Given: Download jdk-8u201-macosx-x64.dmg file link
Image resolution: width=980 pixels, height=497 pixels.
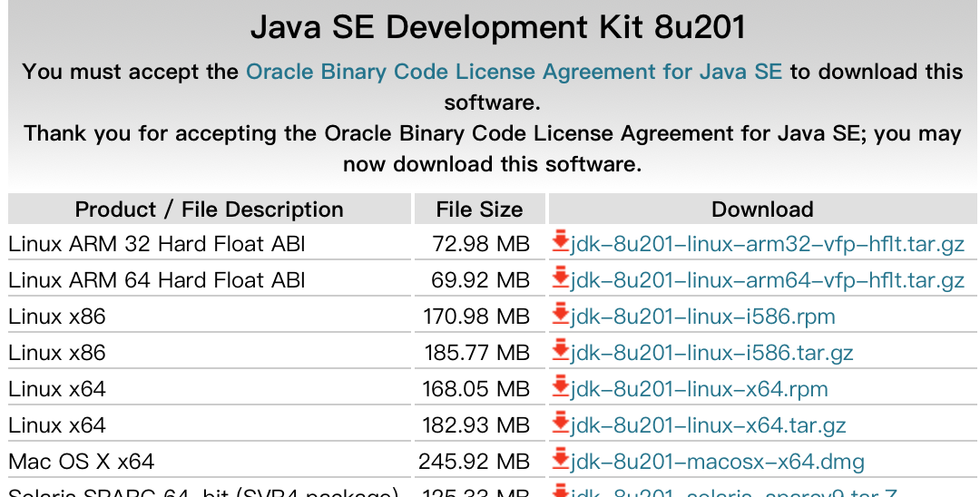Looking at the screenshot, I should [718, 462].
